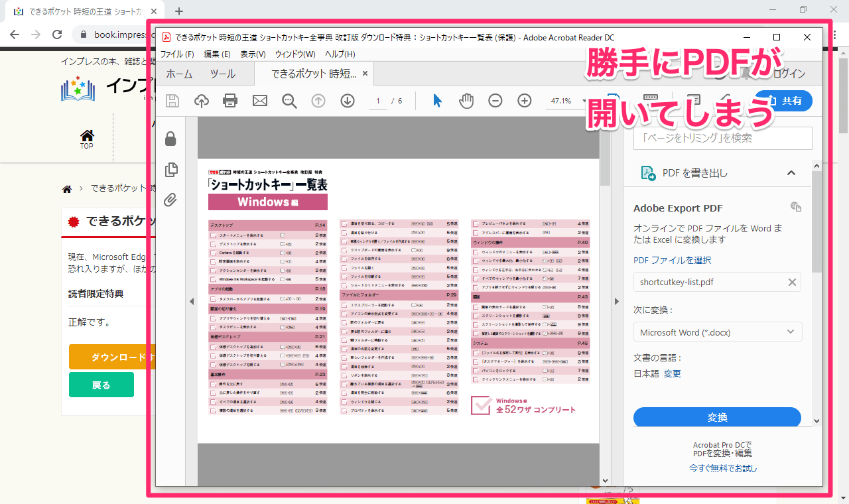Open the page thumbnails panel icon
Viewport: 849px width, 504px height.
(170, 169)
